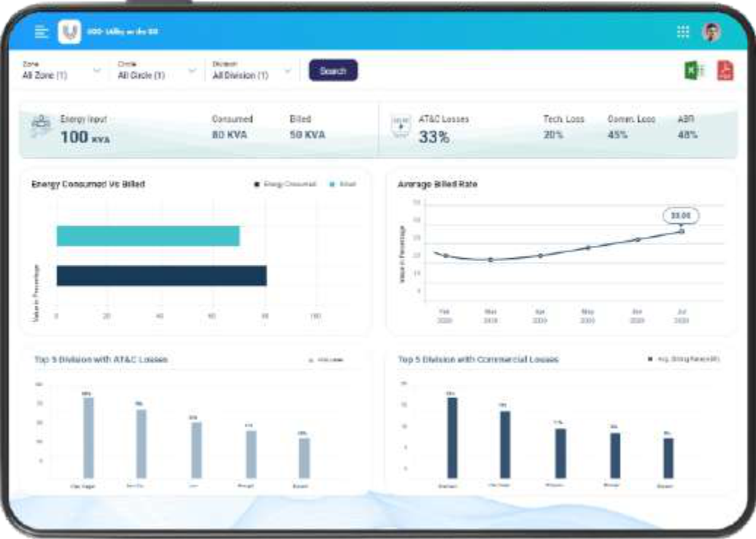Click the Energy Input icon
This screenshot has height=539, width=756.
point(42,127)
